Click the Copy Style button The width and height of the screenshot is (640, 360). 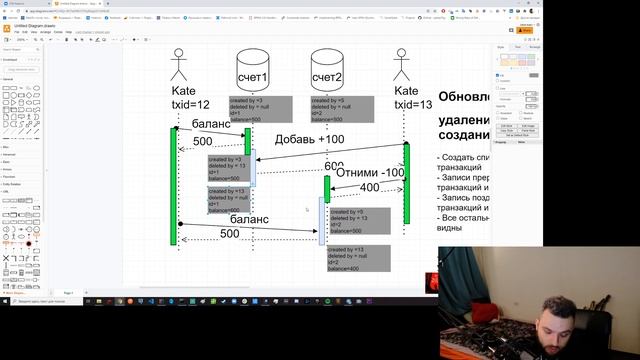point(507,131)
